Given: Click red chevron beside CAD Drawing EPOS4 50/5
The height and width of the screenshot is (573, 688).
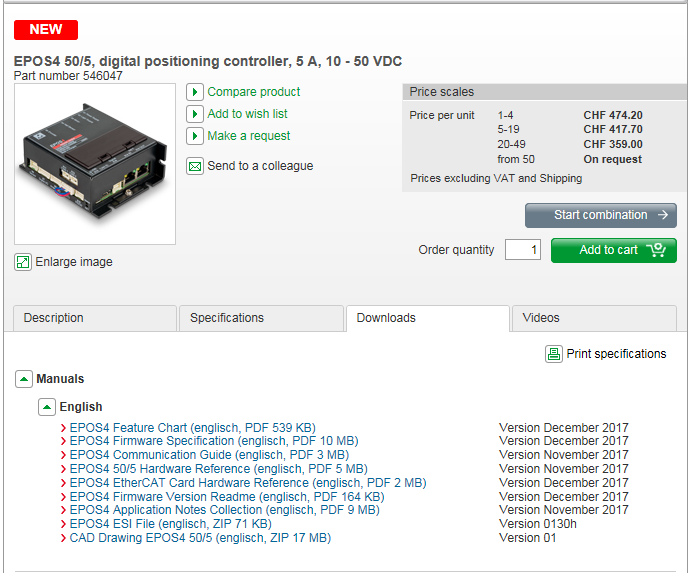Looking at the screenshot, I should coord(63,538).
